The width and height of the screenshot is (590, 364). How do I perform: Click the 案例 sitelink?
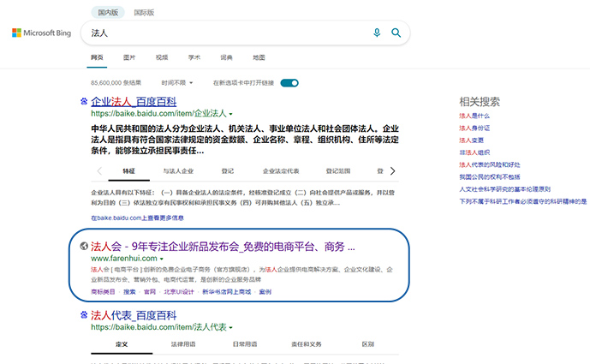point(265,292)
